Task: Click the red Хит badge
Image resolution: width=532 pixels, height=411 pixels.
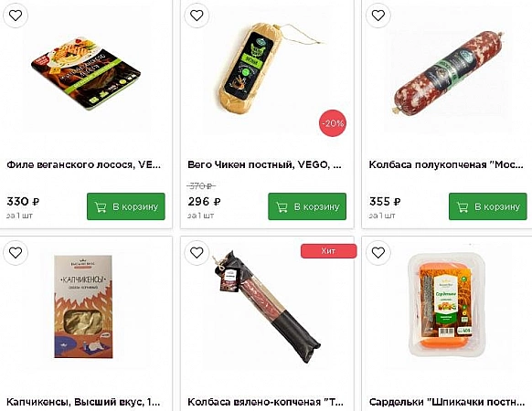Action: pyautogui.click(x=328, y=251)
